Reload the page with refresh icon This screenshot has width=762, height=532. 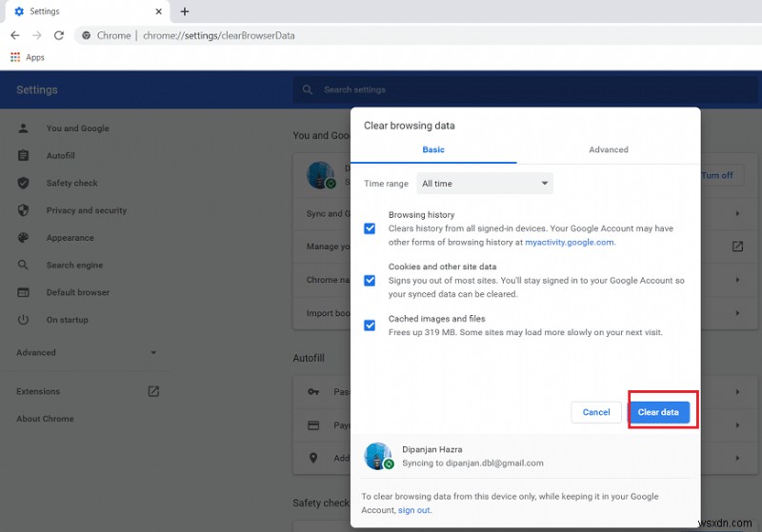(59, 35)
